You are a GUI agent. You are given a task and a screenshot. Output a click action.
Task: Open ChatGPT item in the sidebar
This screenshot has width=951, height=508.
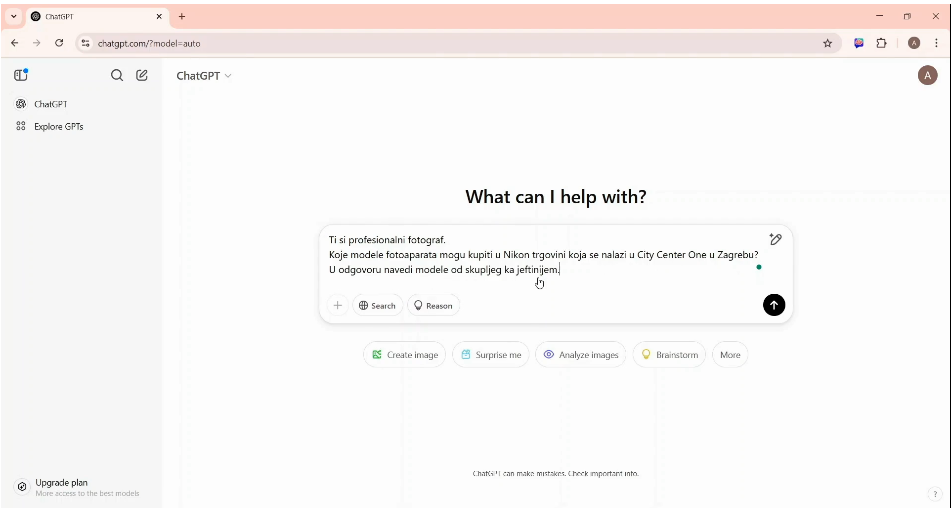[81, 104]
